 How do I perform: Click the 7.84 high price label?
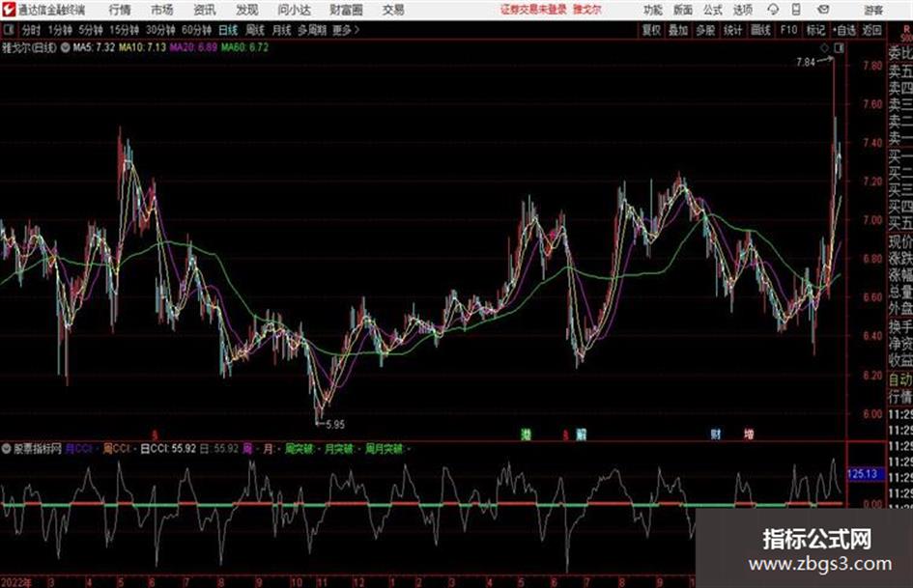click(x=806, y=63)
